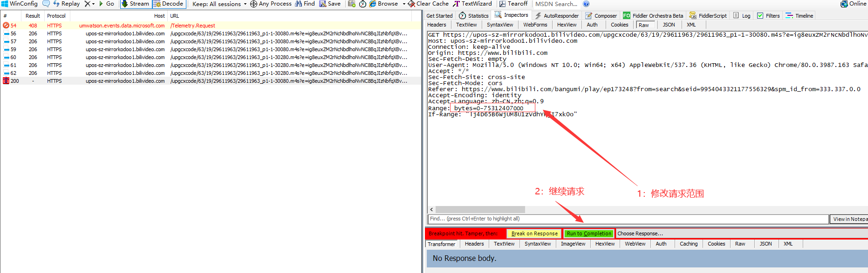Select breakpoint session 200 row
Viewport: 868px width, 273px height.
211,81
